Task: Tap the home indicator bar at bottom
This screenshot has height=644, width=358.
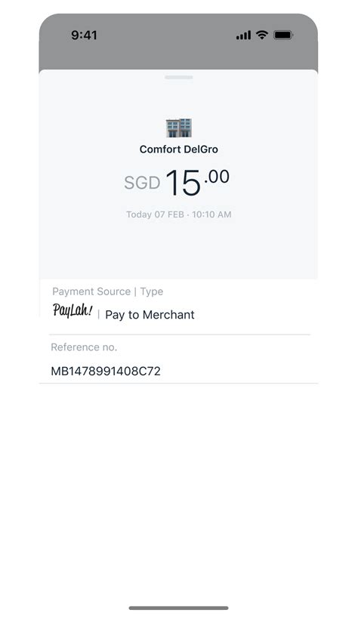Action: [x=178, y=608]
